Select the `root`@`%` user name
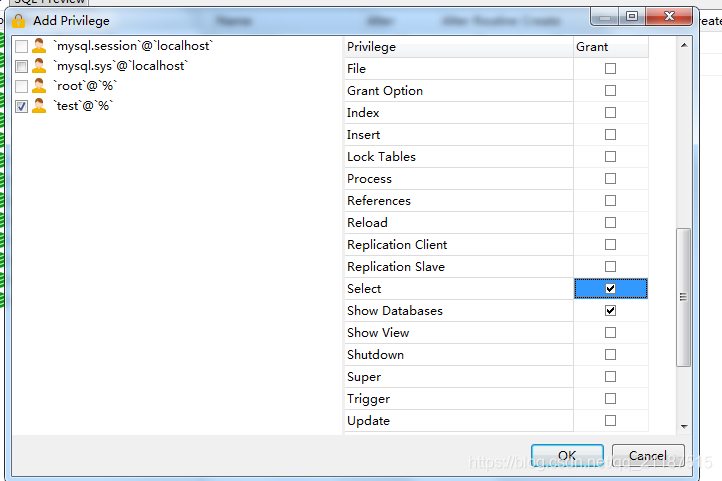 (85, 86)
